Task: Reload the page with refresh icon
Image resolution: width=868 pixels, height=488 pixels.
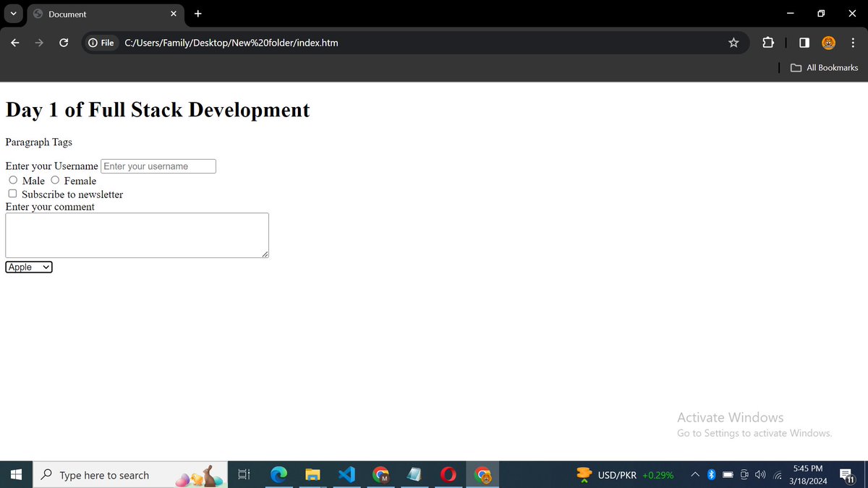Action: pyautogui.click(x=64, y=43)
